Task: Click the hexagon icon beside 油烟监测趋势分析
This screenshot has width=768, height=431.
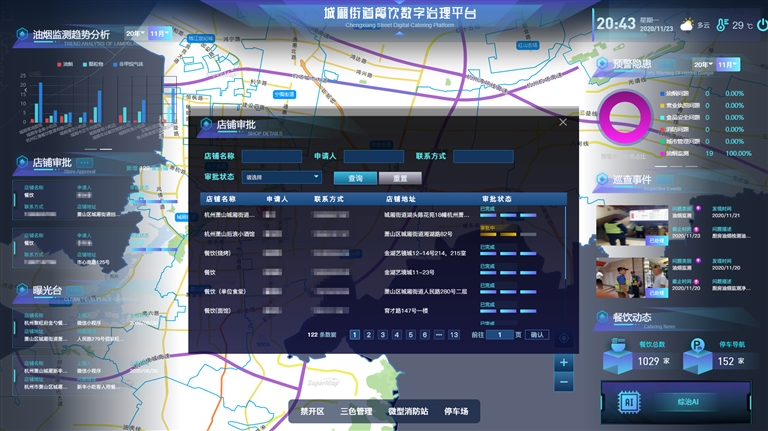Action: (22, 34)
